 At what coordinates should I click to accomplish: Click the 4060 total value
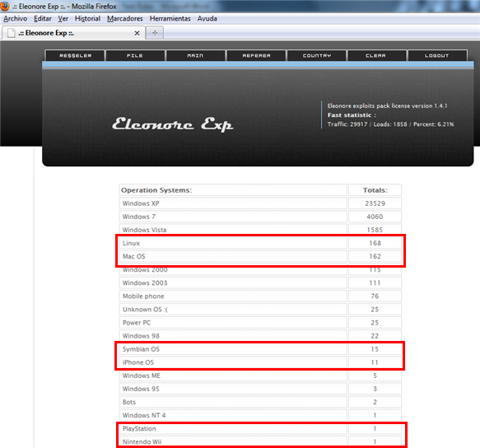(375, 217)
